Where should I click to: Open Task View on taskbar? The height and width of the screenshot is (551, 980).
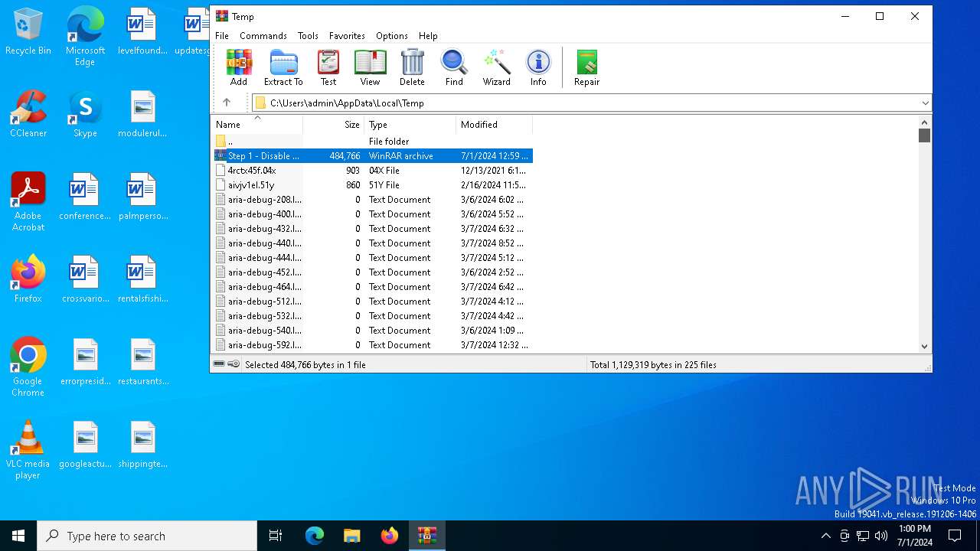click(276, 536)
